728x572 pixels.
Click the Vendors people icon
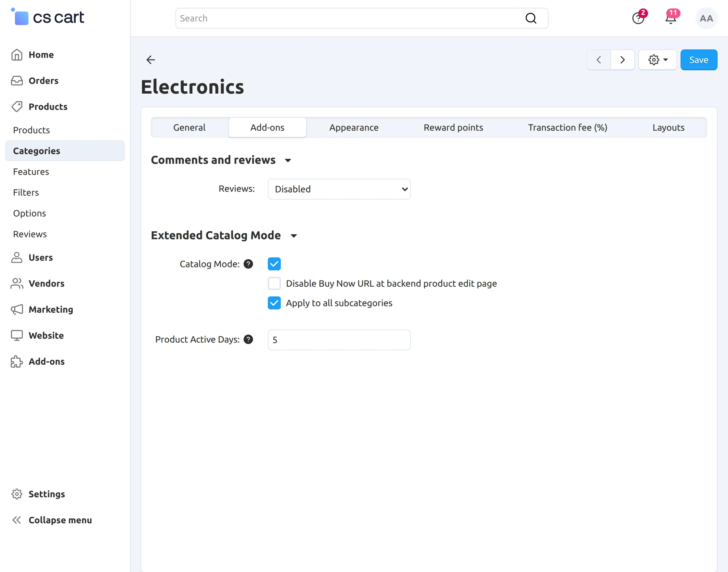[17, 283]
